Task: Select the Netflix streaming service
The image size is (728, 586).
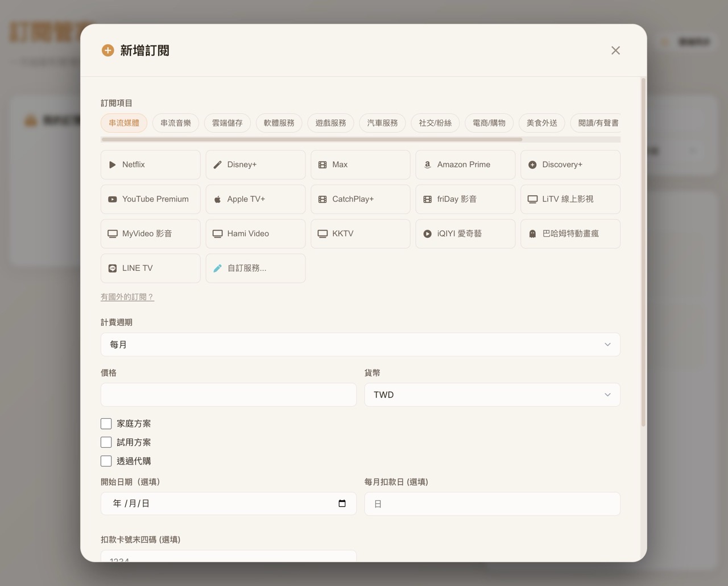Action: 150,164
